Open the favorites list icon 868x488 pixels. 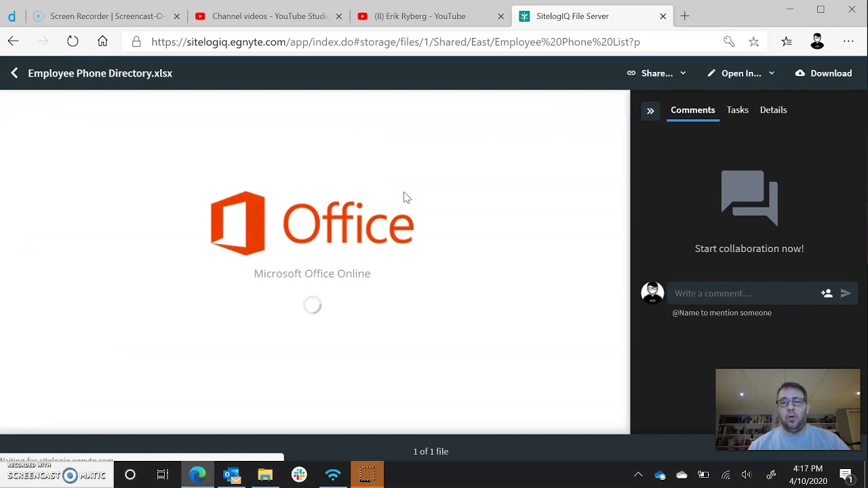(x=787, y=41)
